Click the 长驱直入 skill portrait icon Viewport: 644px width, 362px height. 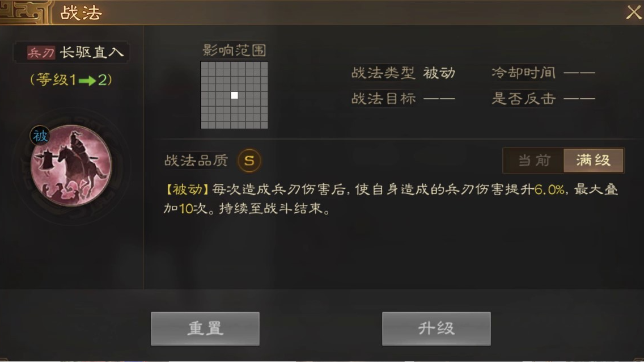pos(71,165)
